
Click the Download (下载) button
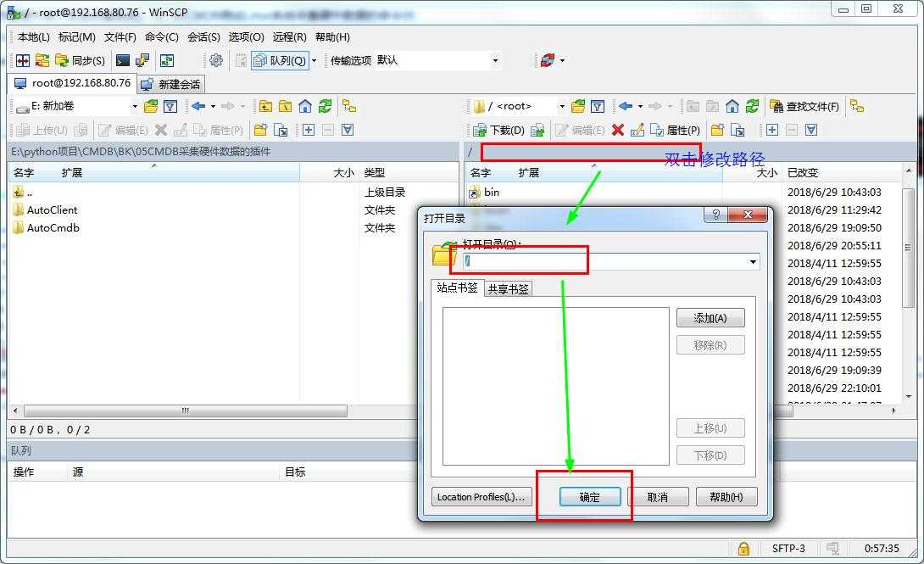click(498, 130)
